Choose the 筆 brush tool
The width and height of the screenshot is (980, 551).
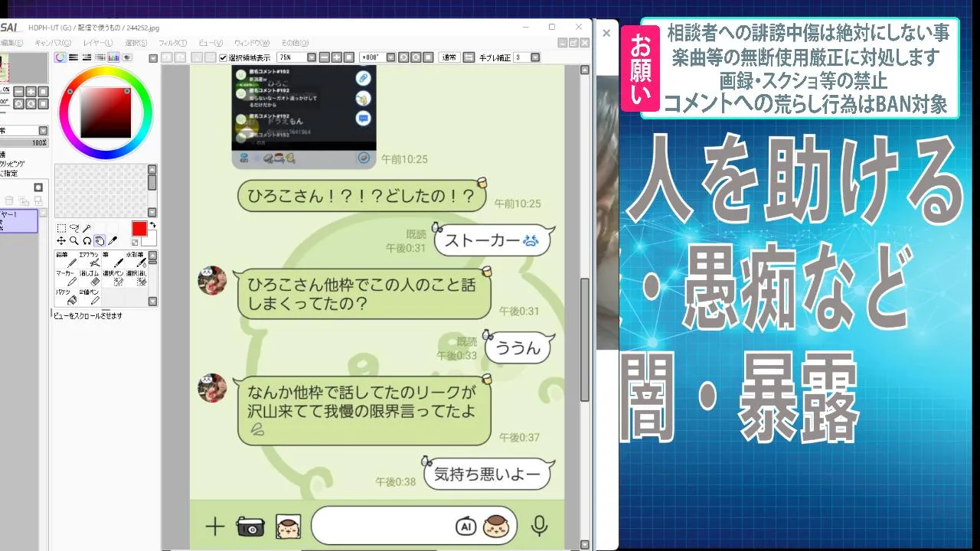pos(112,259)
